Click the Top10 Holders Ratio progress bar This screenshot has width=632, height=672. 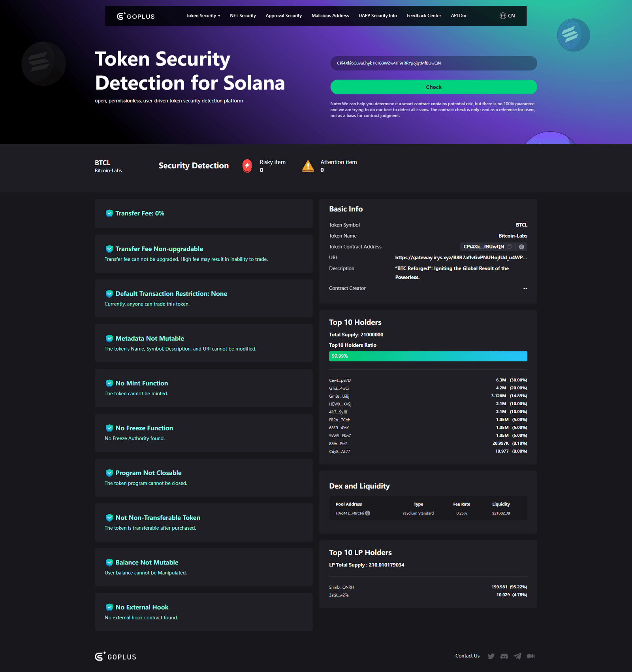(x=428, y=356)
